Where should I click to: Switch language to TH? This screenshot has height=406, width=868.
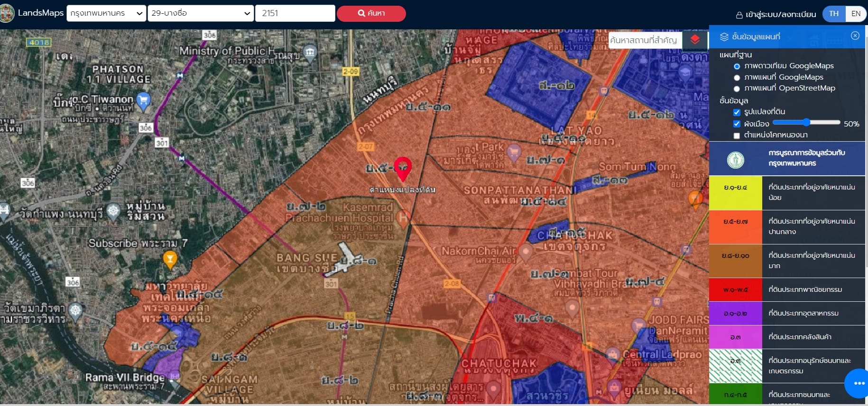[x=834, y=14]
